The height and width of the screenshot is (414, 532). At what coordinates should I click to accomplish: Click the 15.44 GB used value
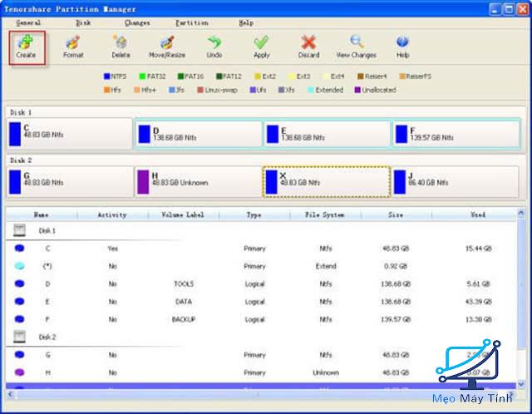pos(479,249)
